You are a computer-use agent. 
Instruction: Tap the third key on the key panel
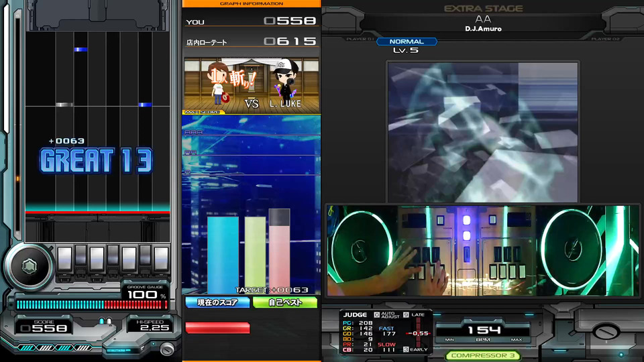pos(97,259)
